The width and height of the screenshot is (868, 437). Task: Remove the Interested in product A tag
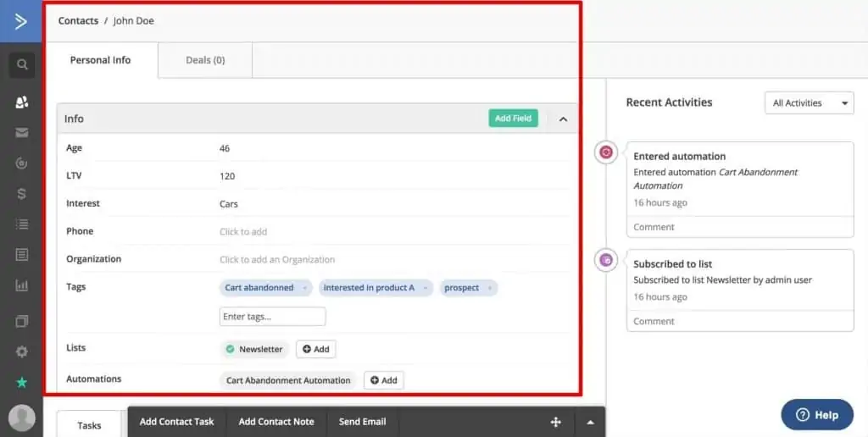click(425, 288)
